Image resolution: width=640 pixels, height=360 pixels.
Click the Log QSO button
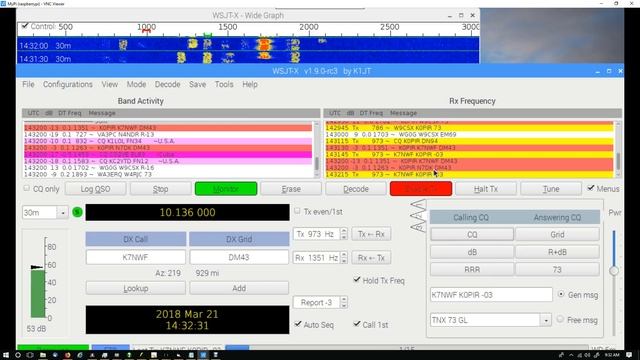(x=95, y=189)
